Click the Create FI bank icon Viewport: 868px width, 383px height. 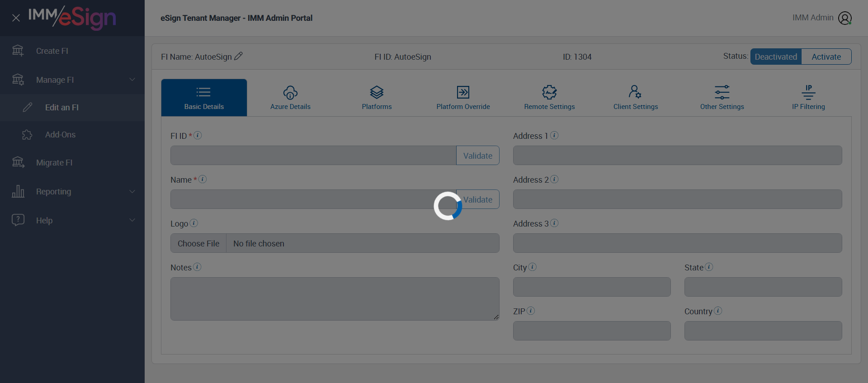tap(18, 51)
